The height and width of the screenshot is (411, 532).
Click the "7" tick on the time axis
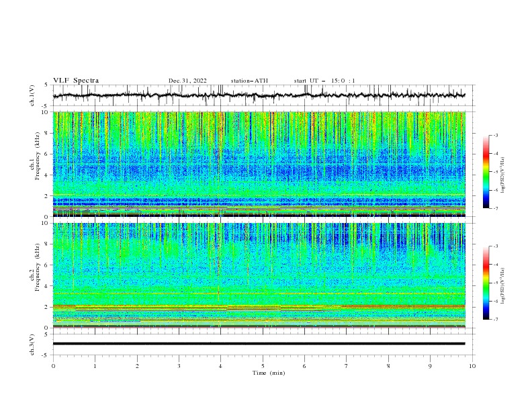pyautogui.click(x=347, y=366)
